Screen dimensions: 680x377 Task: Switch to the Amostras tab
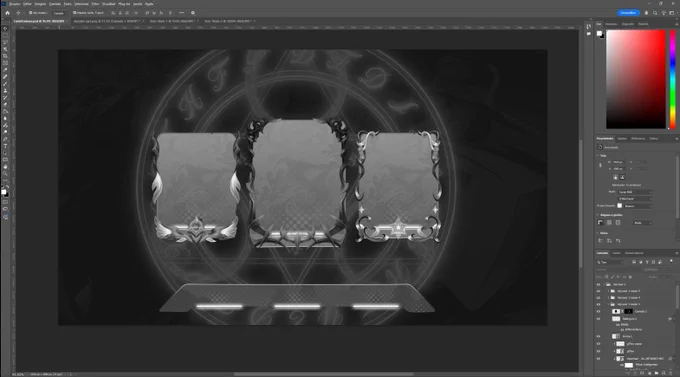(611, 24)
